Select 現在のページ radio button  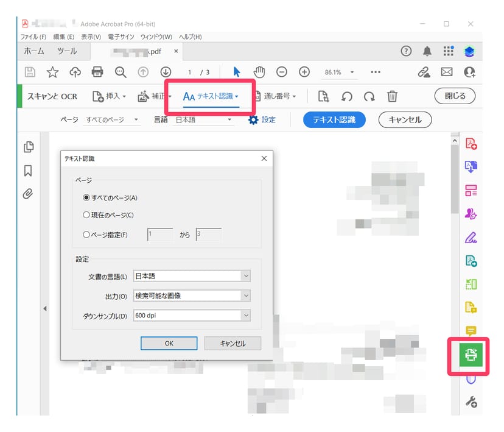tap(86, 214)
